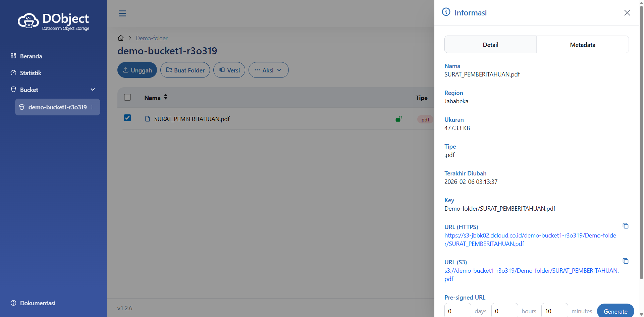Copy the S3 URL via copy icon

coord(625,261)
